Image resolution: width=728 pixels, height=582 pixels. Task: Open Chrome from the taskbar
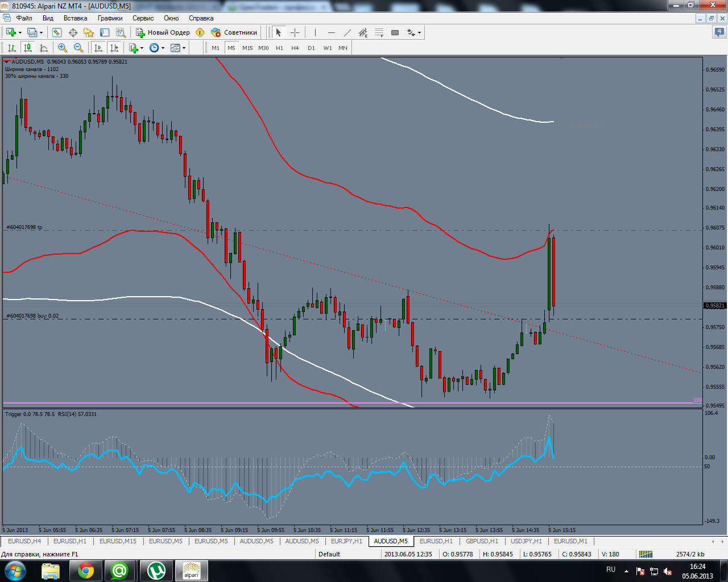pos(86,570)
